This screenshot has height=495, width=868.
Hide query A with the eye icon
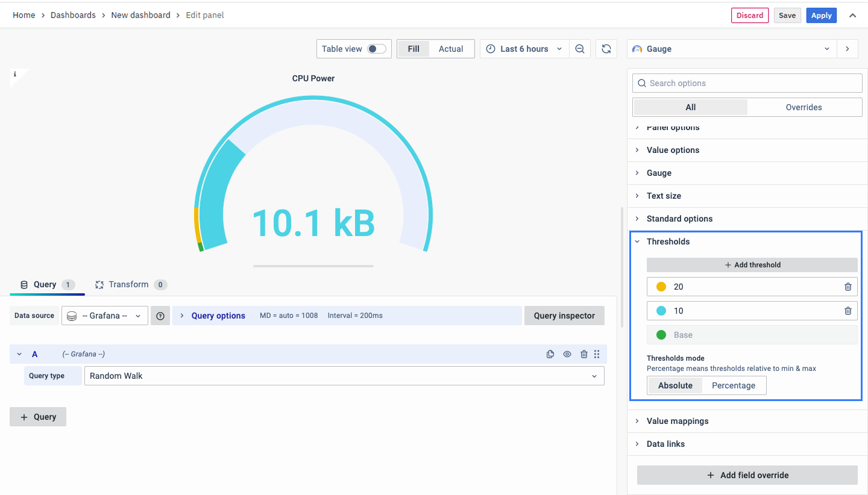tap(567, 354)
